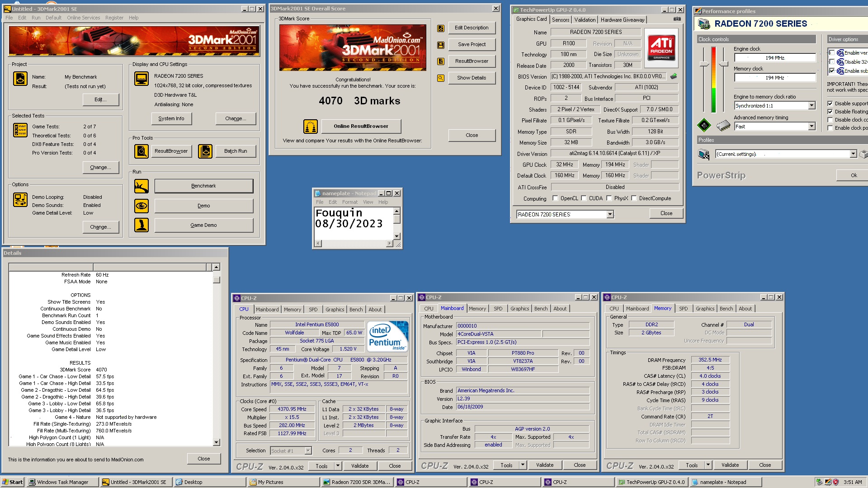
Task: Uncheck the Disable support option in PowerStrip
Action: pos(830,103)
